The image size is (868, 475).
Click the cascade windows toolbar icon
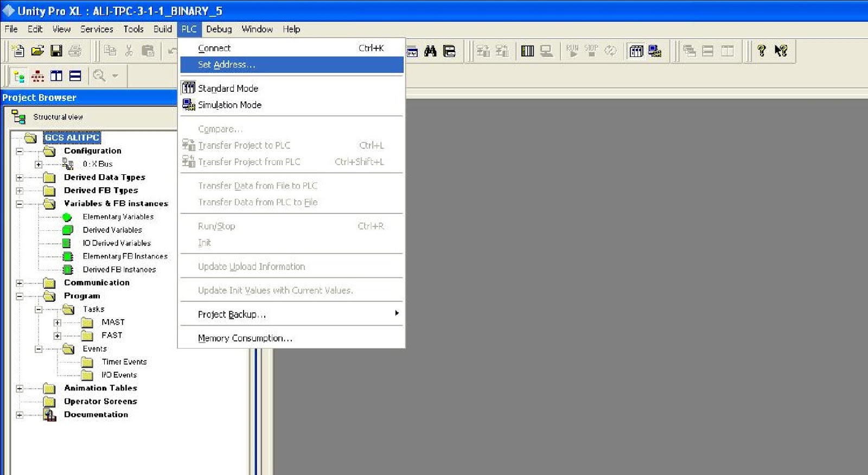click(690, 51)
